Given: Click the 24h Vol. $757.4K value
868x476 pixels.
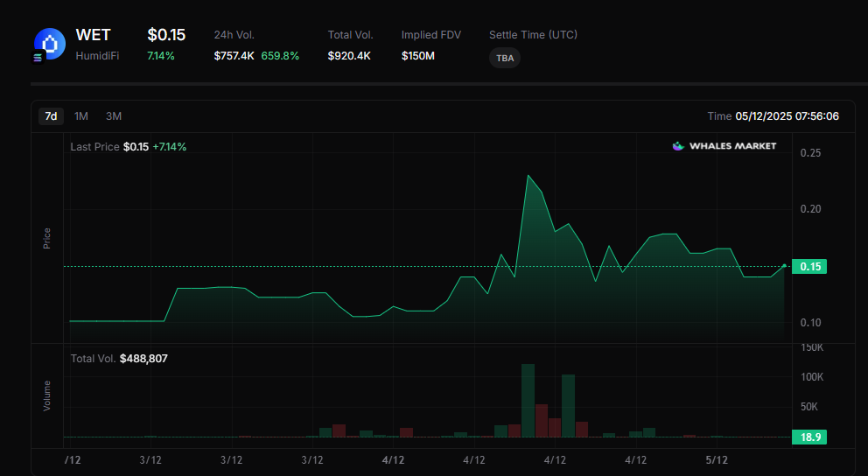Looking at the screenshot, I should coord(234,56).
